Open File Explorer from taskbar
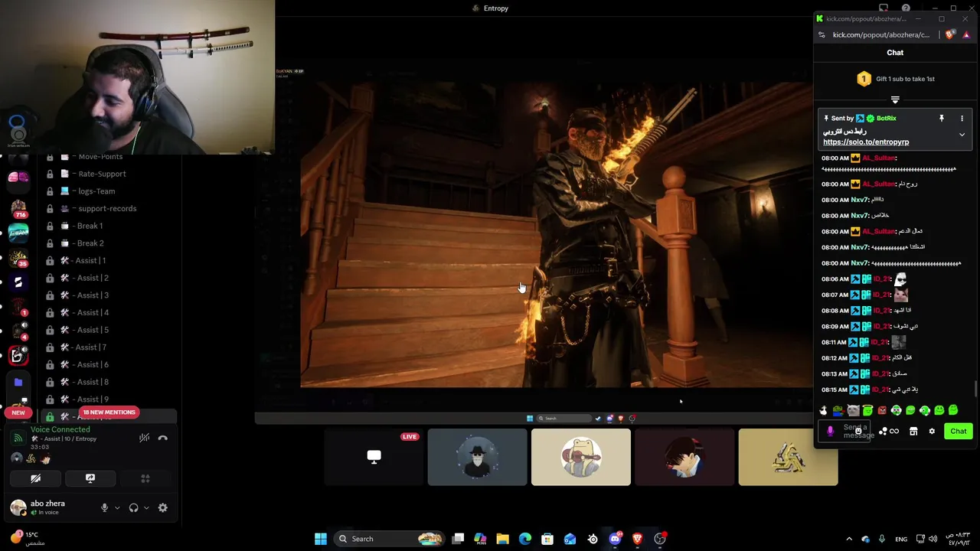980x551 pixels. (502, 539)
